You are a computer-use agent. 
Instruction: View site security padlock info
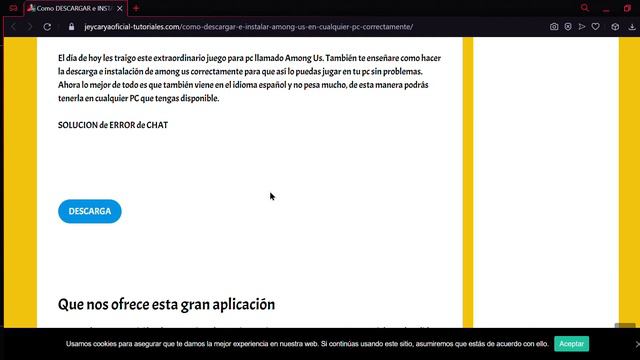pos(71,27)
